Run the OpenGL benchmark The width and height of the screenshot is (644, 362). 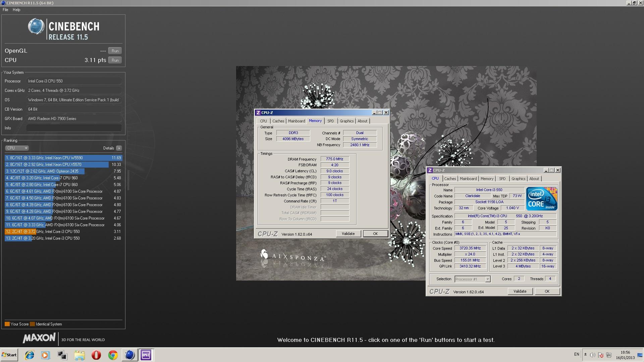pyautogui.click(x=115, y=51)
